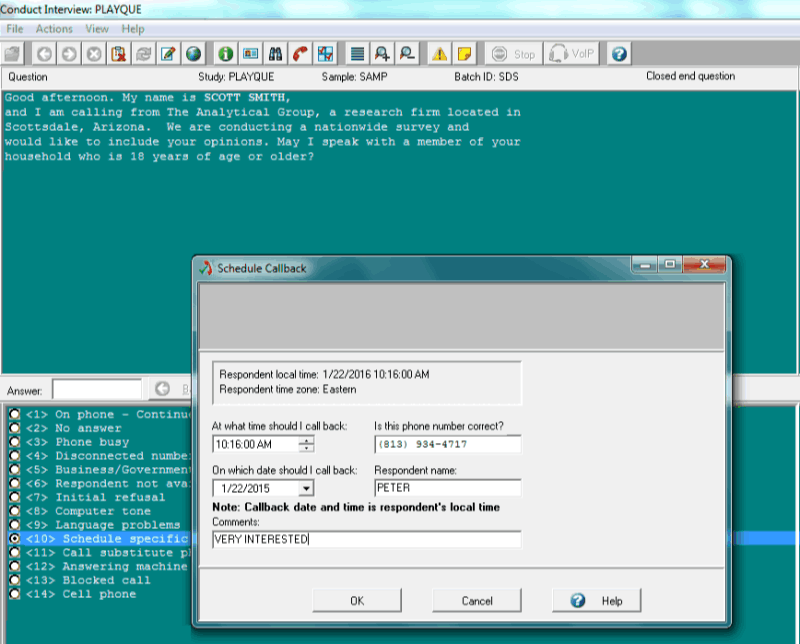Click the yellow warning triangle icon
The image size is (800, 644).
439,54
